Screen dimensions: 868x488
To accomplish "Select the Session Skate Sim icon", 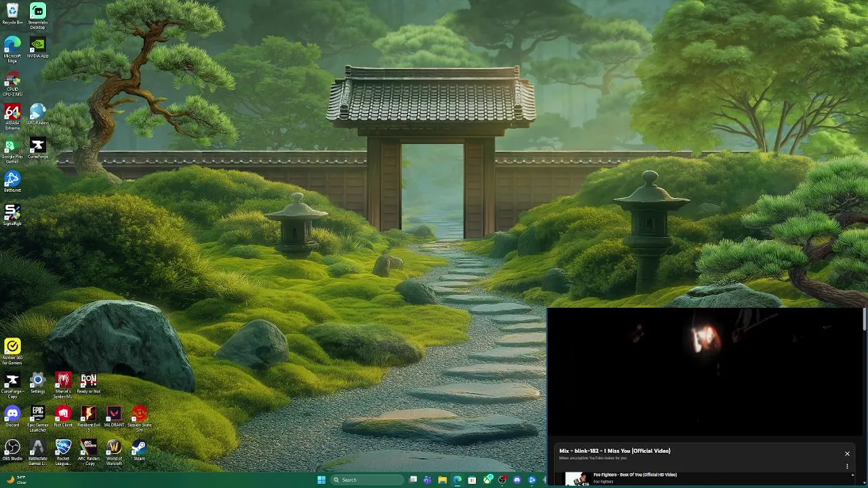I will tap(139, 419).
